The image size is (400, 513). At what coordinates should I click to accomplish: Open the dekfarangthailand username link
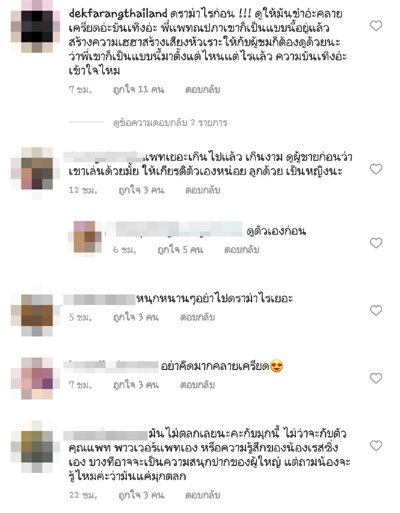pyautogui.click(x=118, y=14)
